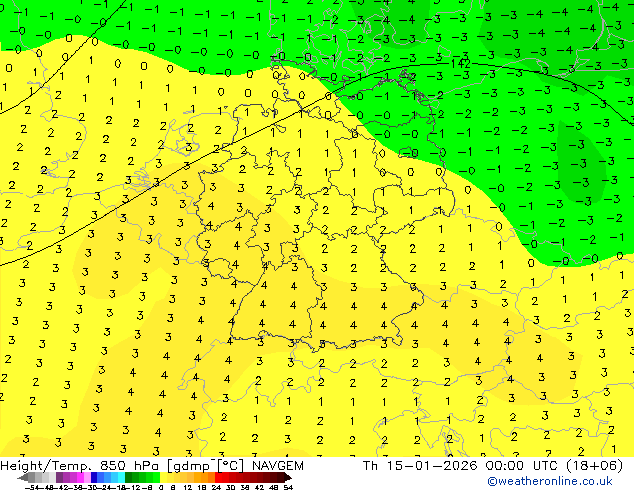This screenshot has width=634, height=490.
Task: Click the bright red legend swatch
Action: coord(218,478)
